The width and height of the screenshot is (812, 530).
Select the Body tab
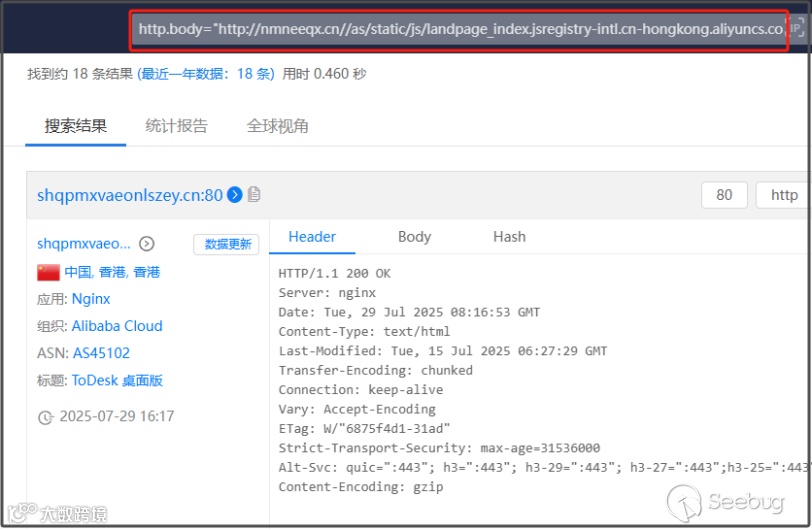(414, 237)
